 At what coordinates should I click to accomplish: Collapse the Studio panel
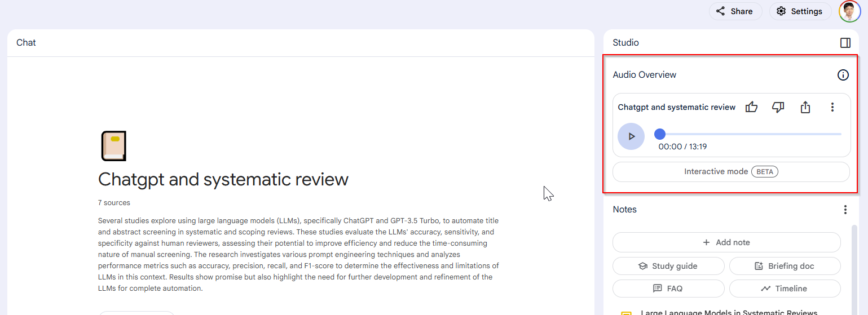click(x=845, y=43)
